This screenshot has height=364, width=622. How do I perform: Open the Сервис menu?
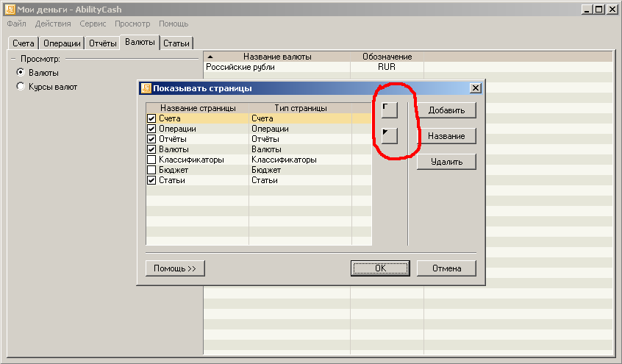[93, 24]
